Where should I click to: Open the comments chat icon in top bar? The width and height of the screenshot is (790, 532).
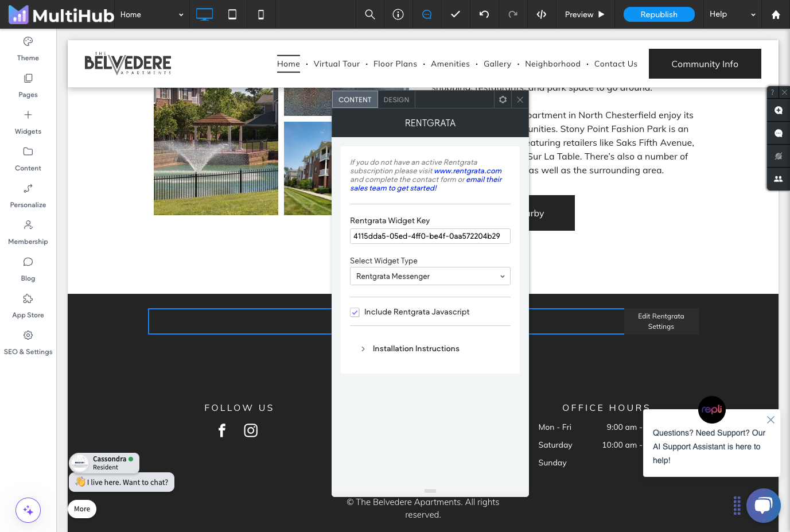pyautogui.click(x=427, y=14)
